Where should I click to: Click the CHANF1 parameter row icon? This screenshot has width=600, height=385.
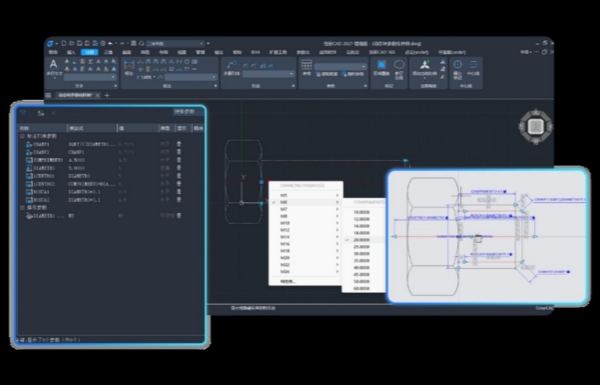[x=29, y=144]
